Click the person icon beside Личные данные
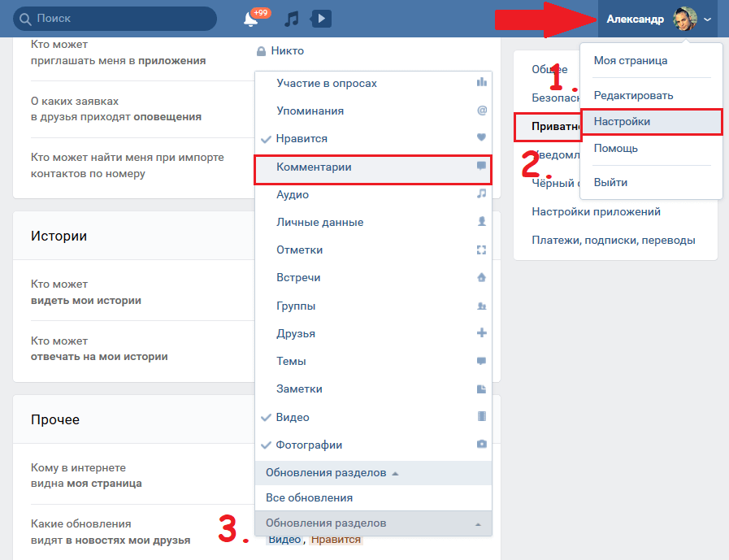Viewport: 729px width, 560px height. pyautogui.click(x=482, y=221)
